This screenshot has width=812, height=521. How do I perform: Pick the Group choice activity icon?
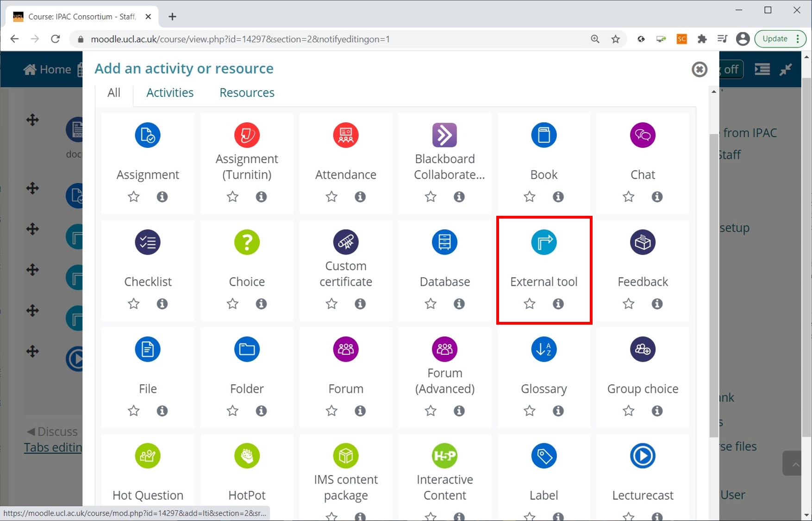tap(643, 349)
